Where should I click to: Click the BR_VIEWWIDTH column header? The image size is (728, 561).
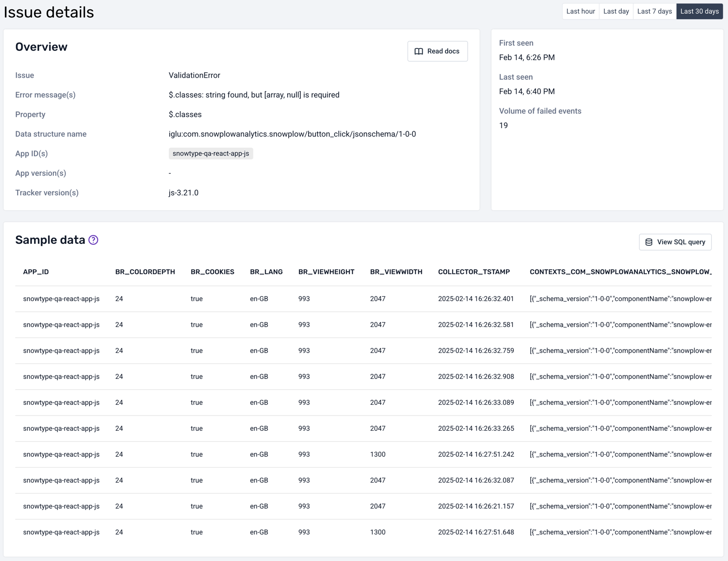click(396, 272)
